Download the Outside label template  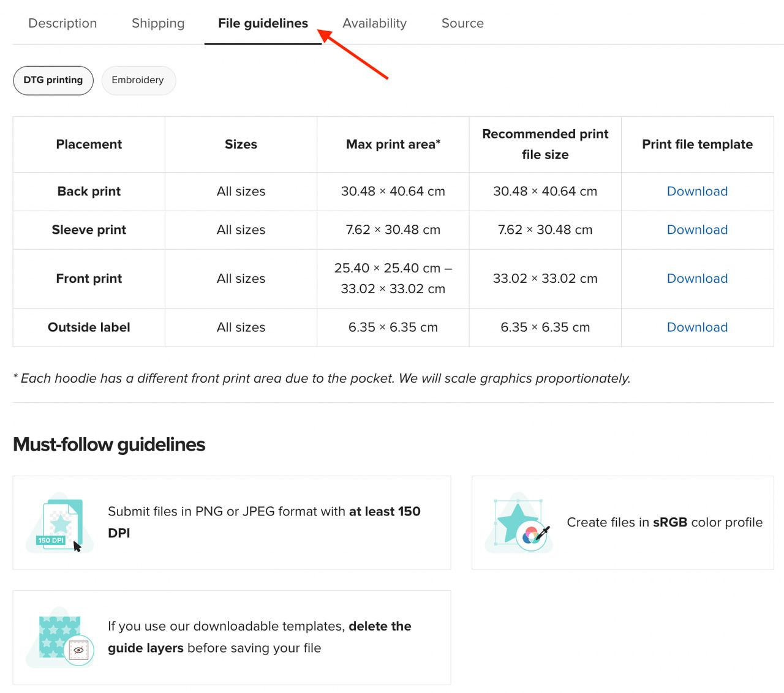point(697,328)
